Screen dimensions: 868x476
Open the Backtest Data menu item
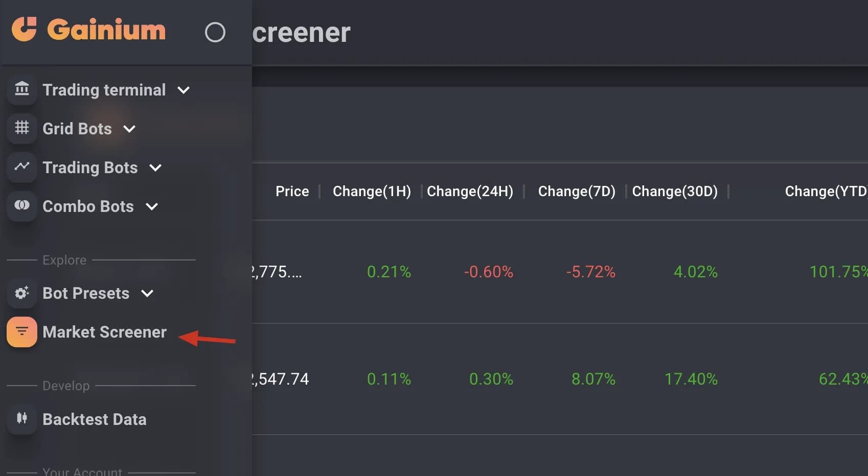pyautogui.click(x=95, y=419)
